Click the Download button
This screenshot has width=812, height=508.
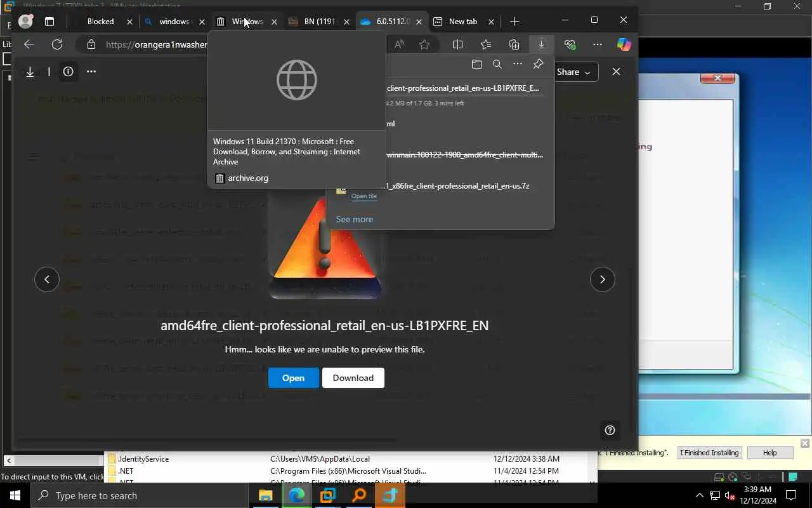pyautogui.click(x=353, y=378)
